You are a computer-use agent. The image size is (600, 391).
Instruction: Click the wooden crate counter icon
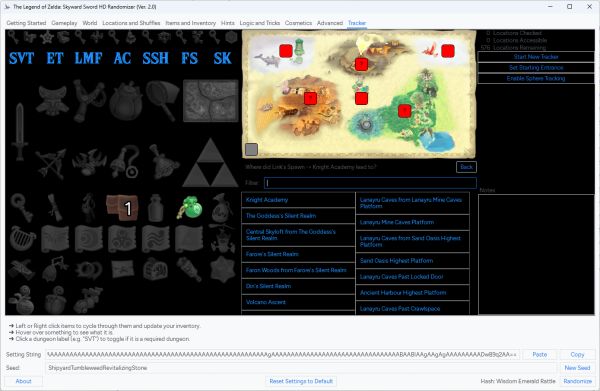coord(122,207)
